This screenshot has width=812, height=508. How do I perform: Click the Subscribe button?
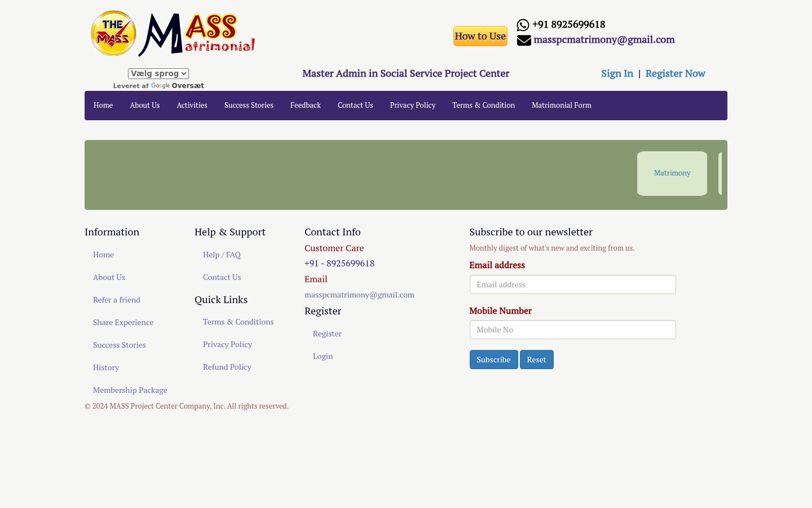(x=493, y=360)
